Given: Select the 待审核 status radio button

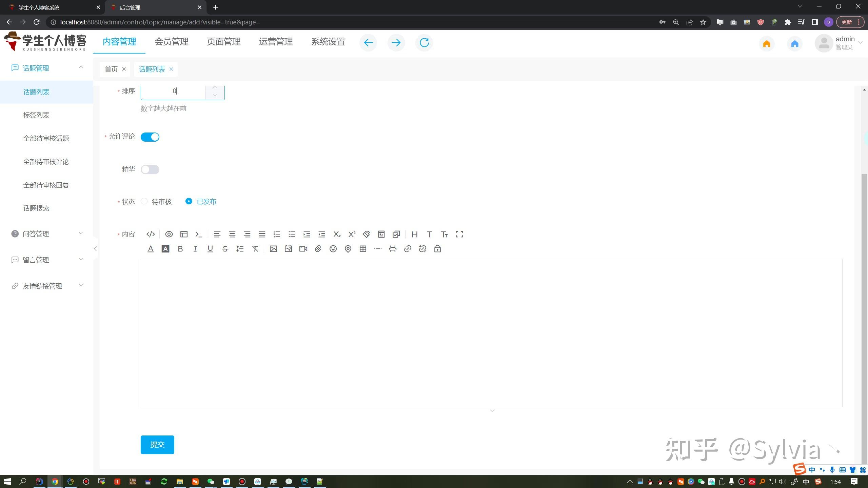Looking at the screenshot, I should click(144, 201).
